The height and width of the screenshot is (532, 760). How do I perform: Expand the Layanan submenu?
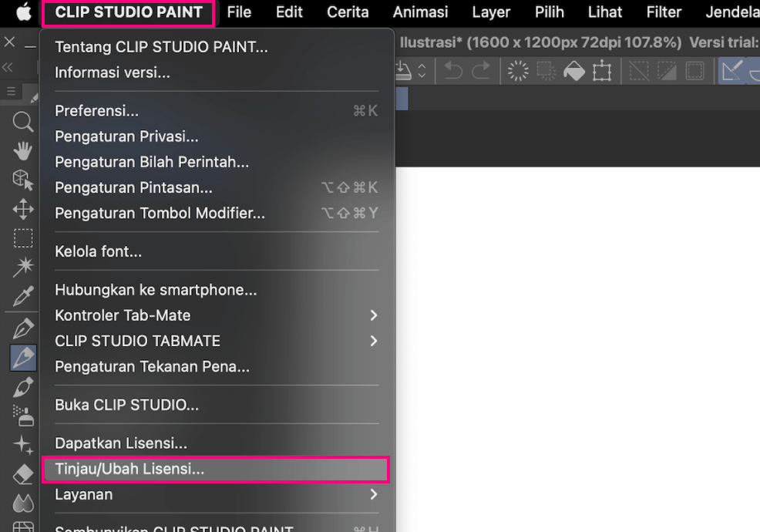point(373,494)
